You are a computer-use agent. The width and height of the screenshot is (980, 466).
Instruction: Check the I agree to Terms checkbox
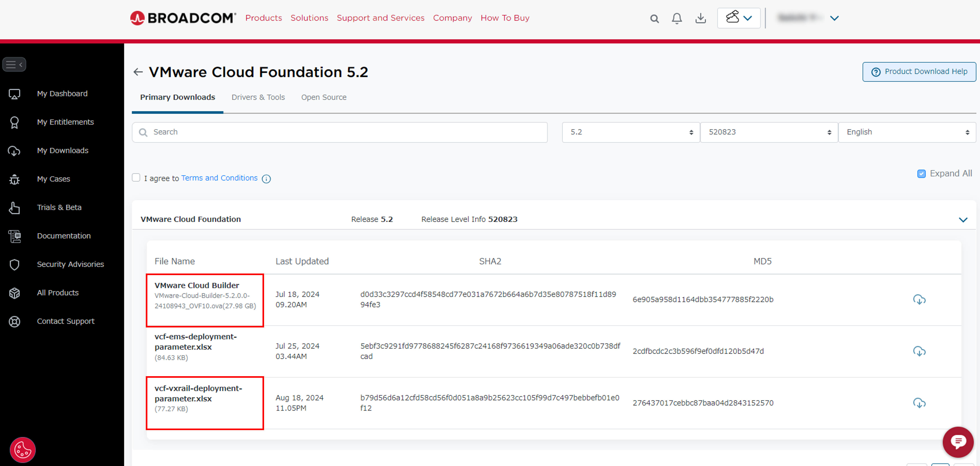tap(136, 178)
